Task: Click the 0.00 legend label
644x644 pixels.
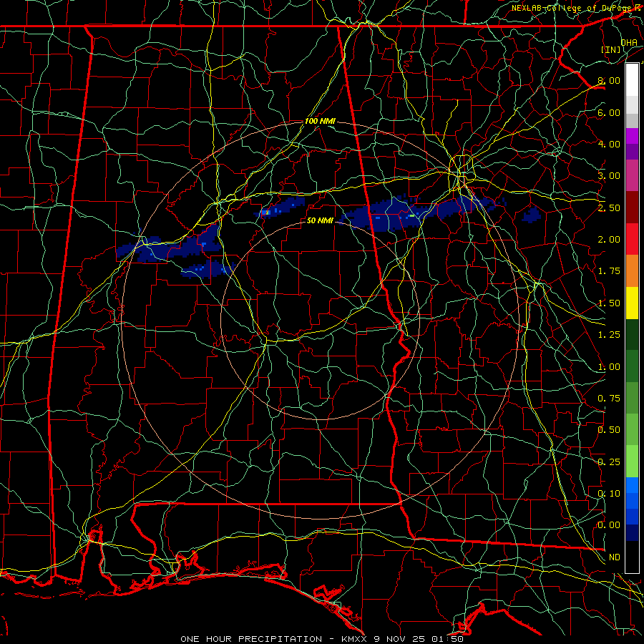Action: pos(609,525)
